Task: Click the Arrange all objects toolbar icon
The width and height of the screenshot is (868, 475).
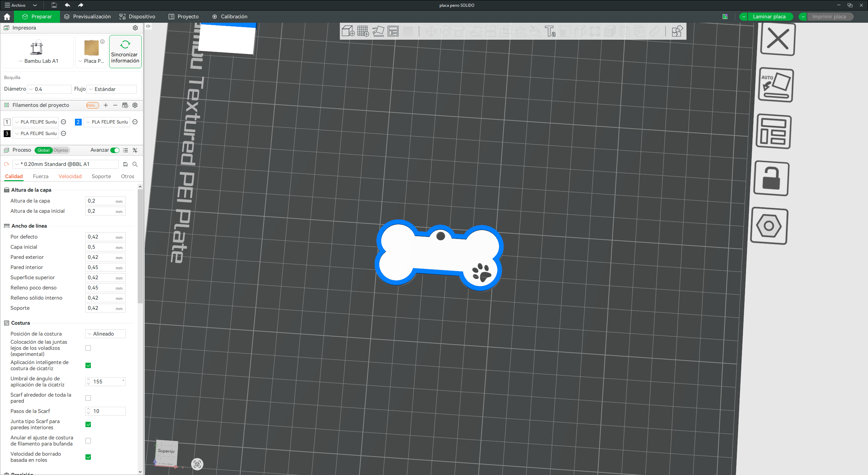Action: coord(393,31)
